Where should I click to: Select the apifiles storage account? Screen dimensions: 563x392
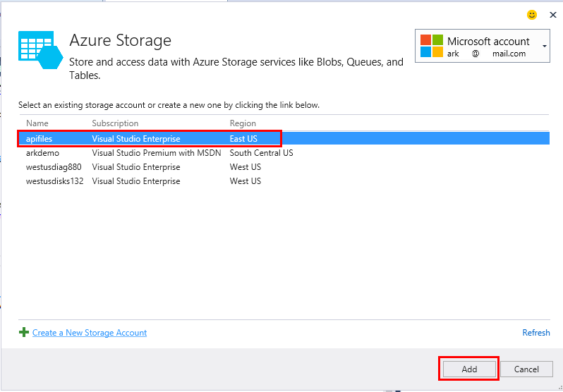click(x=40, y=139)
